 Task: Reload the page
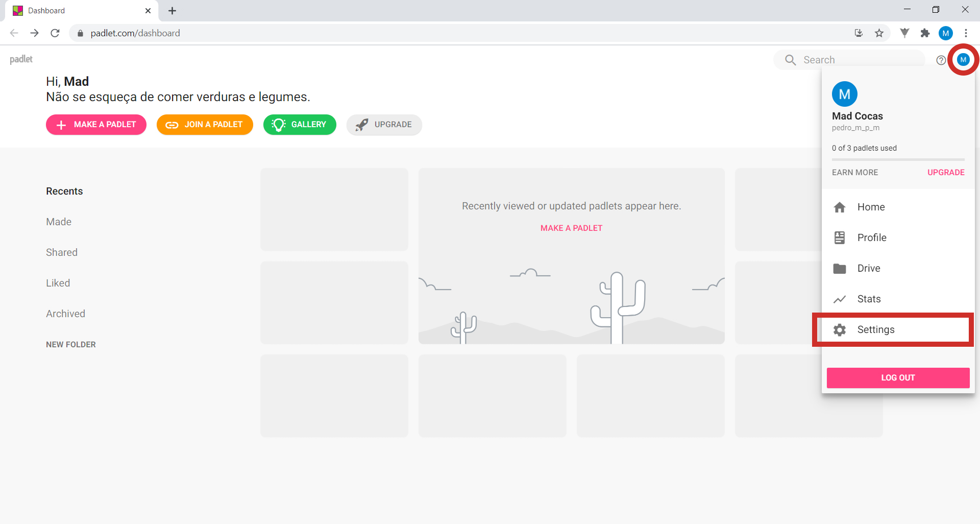click(55, 33)
